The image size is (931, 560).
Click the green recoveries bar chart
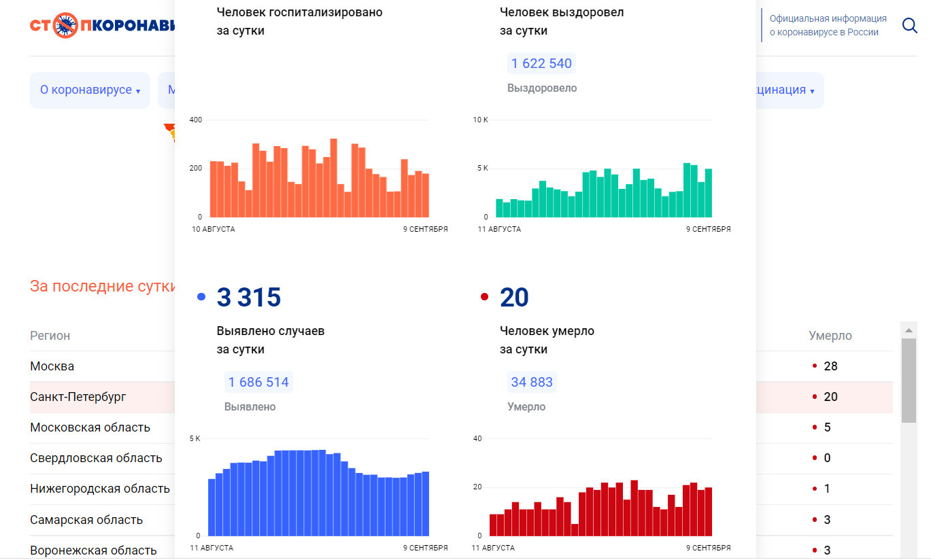(x=603, y=189)
